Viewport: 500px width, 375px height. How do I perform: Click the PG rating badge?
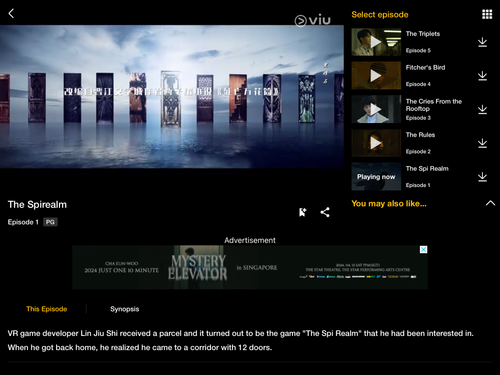(x=50, y=222)
